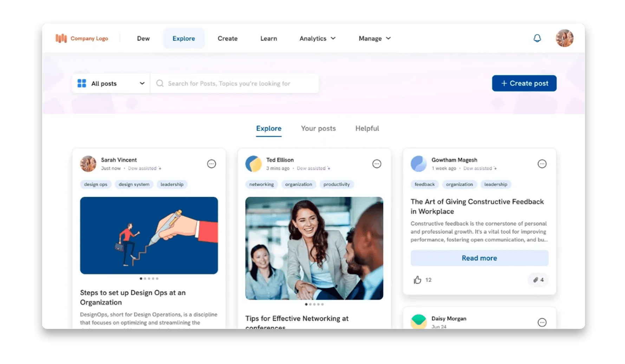Open the attachments count on Feedback post
The width and height of the screenshot is (625, 364).
tap(538, 280)
